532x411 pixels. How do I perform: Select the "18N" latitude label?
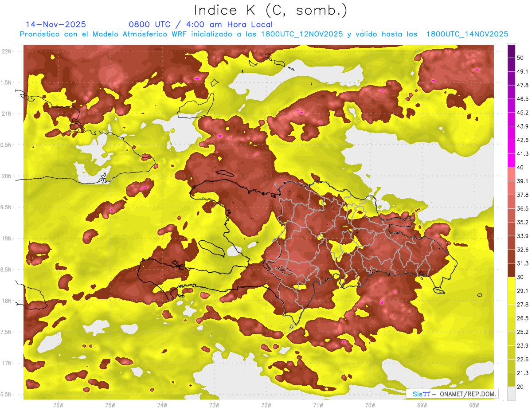[8, 301]
